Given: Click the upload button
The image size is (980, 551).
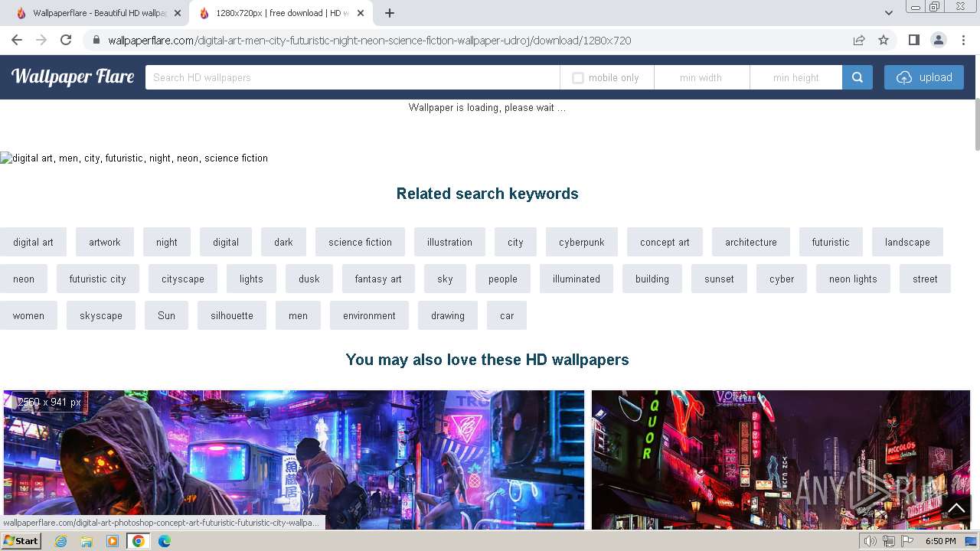Looking at the screenshot, I should (925, 77).
